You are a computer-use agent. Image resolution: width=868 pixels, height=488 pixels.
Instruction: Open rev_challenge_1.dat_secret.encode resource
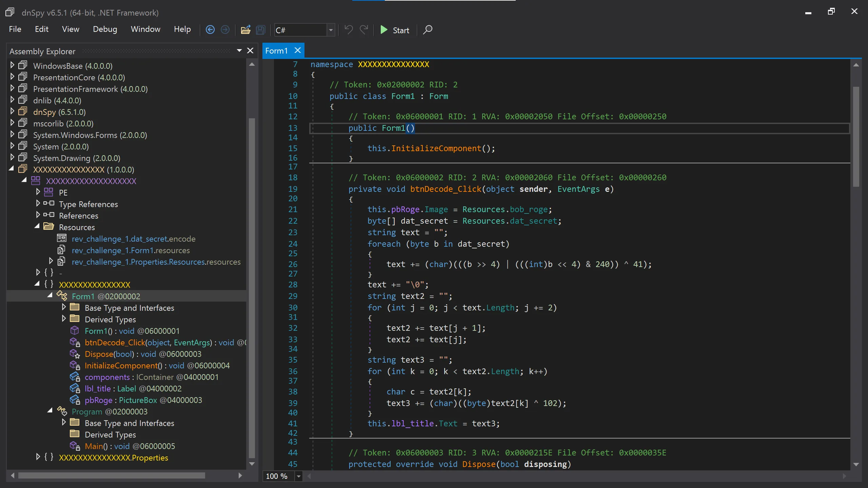tap(133, 239)
